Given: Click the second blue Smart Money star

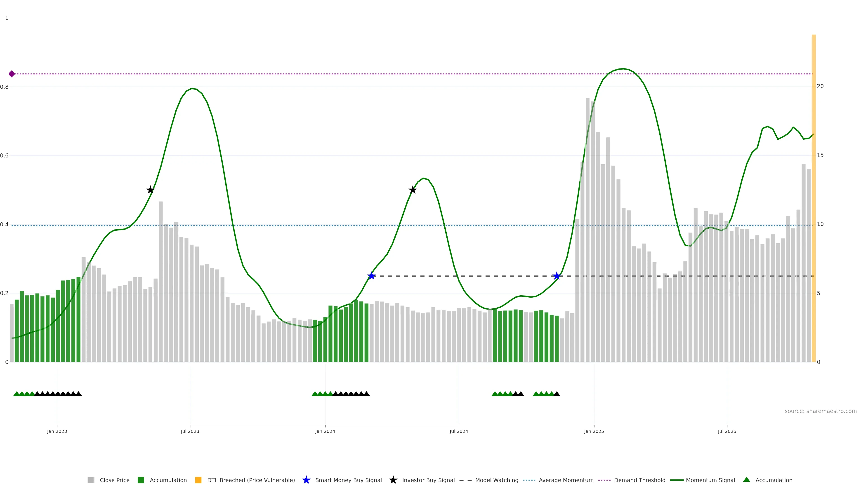Looking at the screenshot, I should point(557,276).
